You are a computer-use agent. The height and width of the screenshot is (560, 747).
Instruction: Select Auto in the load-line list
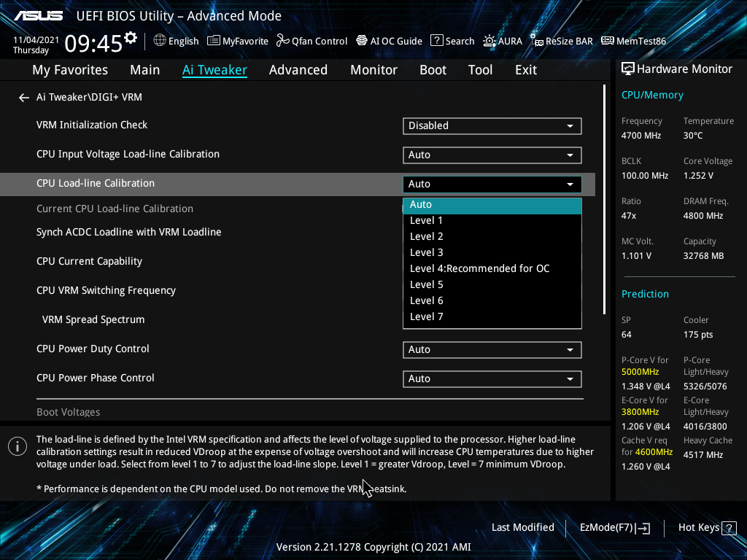coord(492,205)
